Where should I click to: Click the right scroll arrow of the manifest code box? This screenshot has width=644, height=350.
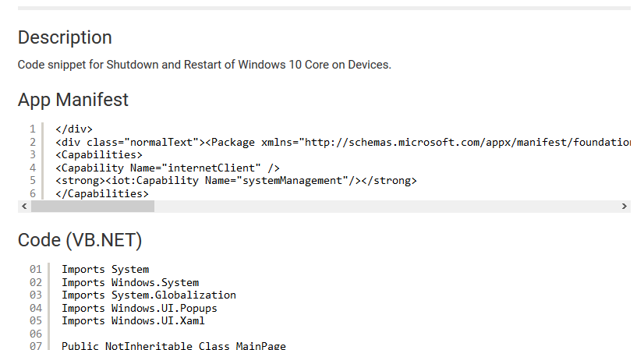point(625,207)
